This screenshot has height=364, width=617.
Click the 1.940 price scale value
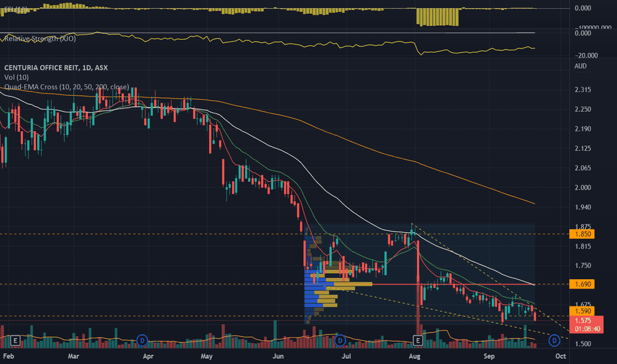click(583, 207)
